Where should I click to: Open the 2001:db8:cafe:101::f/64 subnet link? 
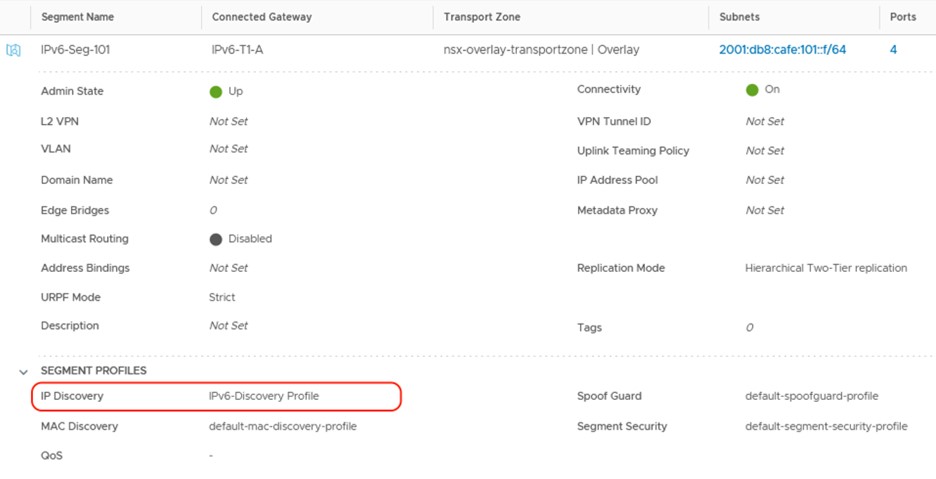(782, 49)
